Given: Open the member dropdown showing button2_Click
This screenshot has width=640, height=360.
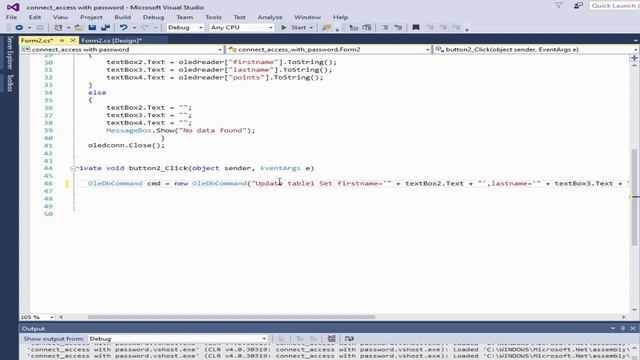Looking at the screenshot, I should pyautogui.click(x=536, y=49).
